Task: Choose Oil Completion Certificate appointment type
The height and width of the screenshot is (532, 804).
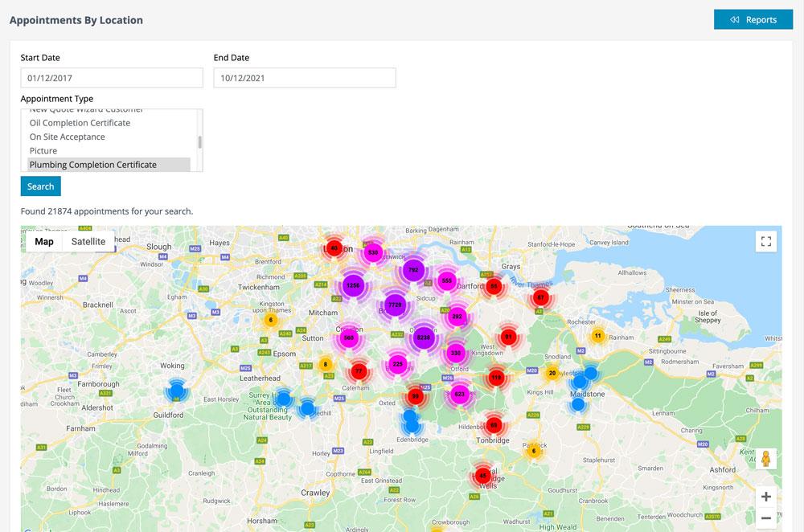Action: point(80,123)
